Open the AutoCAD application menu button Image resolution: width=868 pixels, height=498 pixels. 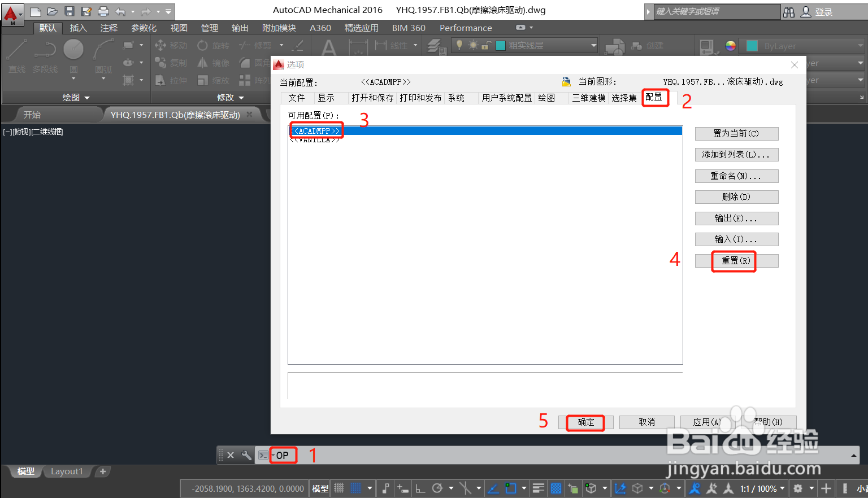(x=11, y=14)
